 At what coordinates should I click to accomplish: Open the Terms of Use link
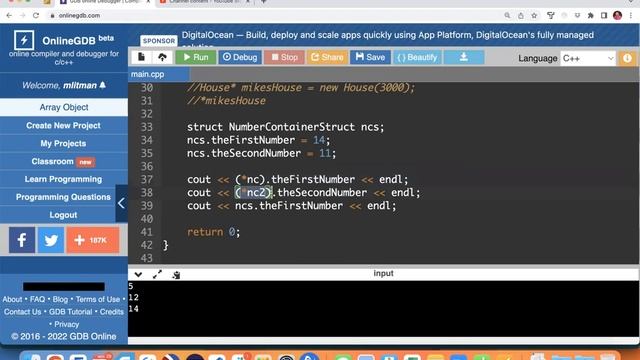98,299
